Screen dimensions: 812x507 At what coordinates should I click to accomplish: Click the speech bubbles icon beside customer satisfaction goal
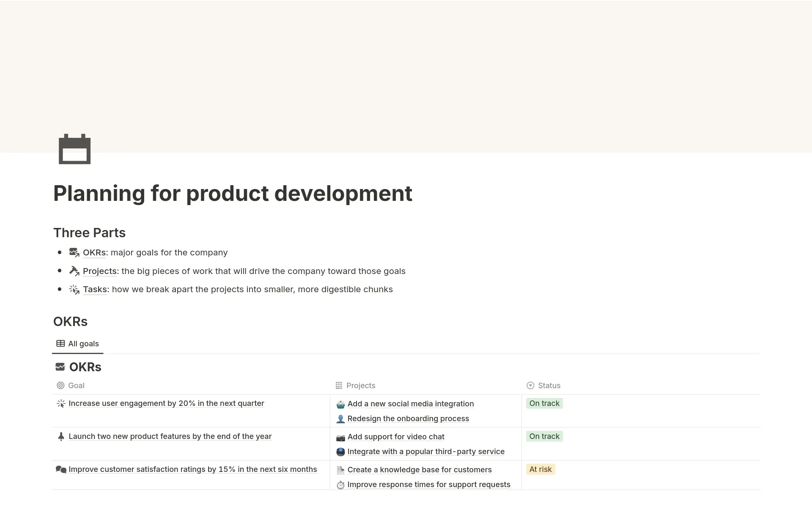(60, 469)
